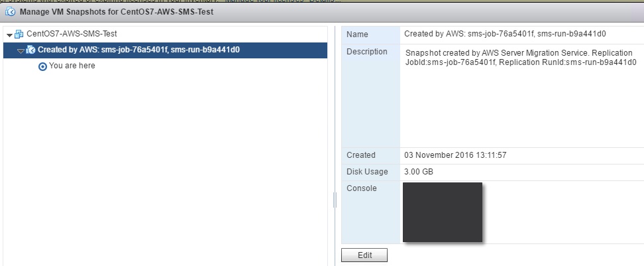
Task: Click the panel splitter handle
Action: click(335, 200)
